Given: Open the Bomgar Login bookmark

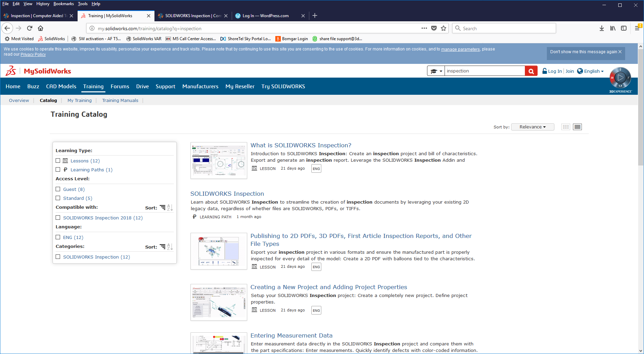Looking at the screenshot, I should [x=292, y=39].
